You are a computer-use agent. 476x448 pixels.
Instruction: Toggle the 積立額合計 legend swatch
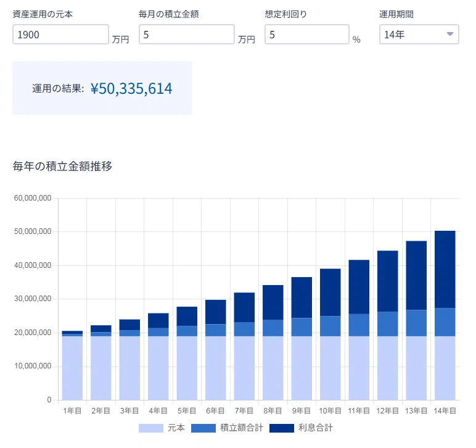pos(203,428)
